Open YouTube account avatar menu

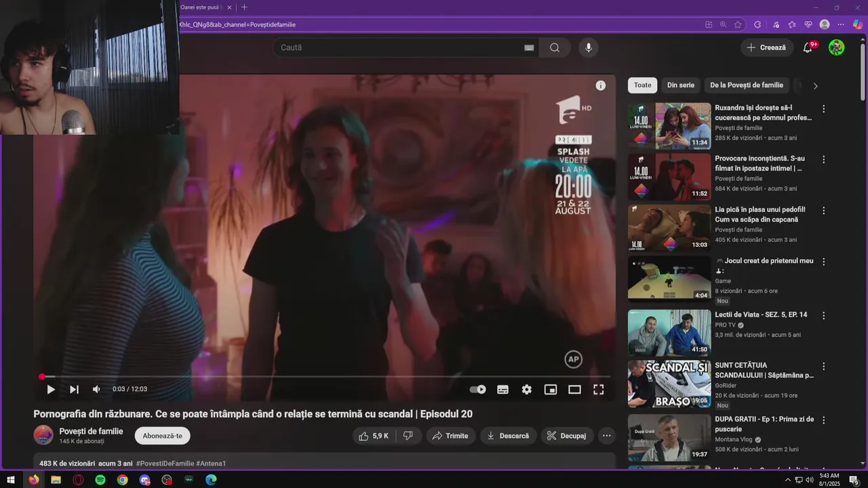coord(836,47)
